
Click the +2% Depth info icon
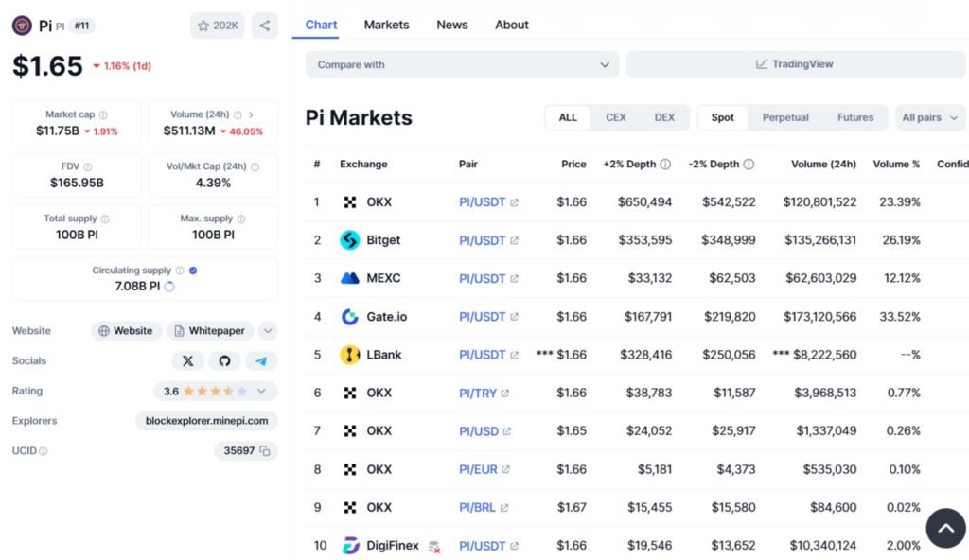coord(665,165)
